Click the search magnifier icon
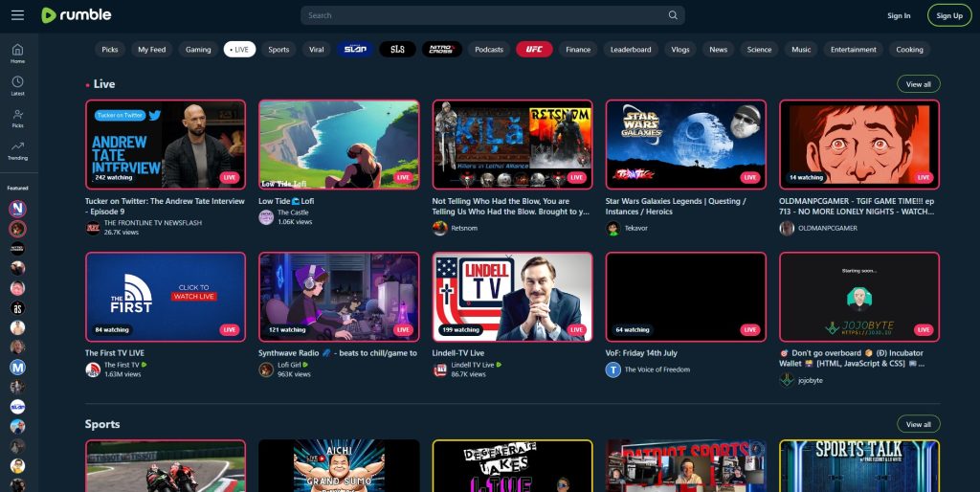This screenshot has height=492, width=980. coord(673,15)
